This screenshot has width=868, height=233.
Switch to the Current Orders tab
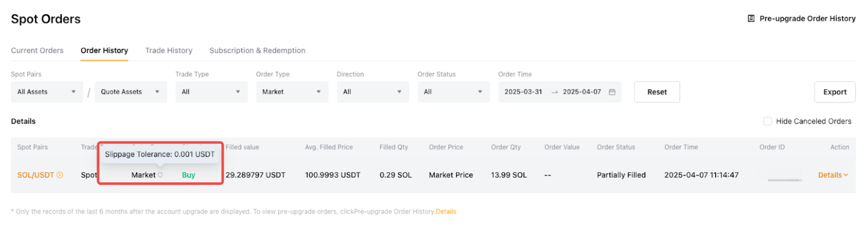[37, 51]
